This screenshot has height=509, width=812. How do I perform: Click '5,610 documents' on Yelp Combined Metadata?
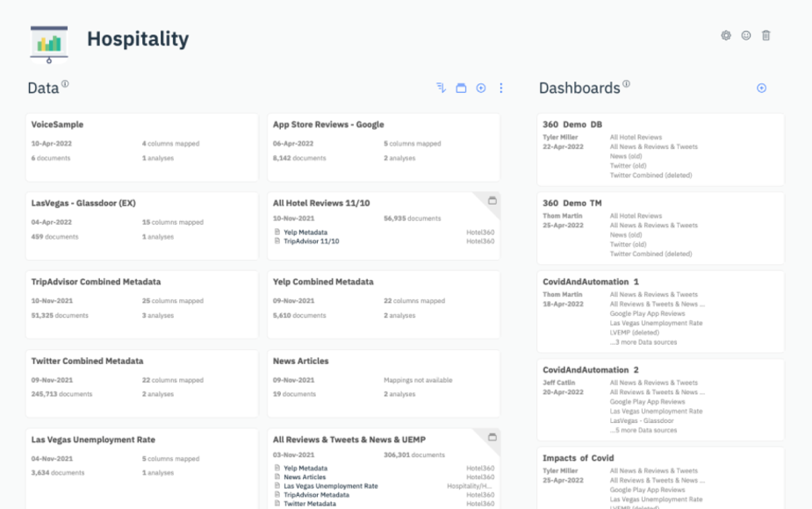point(299,315)
